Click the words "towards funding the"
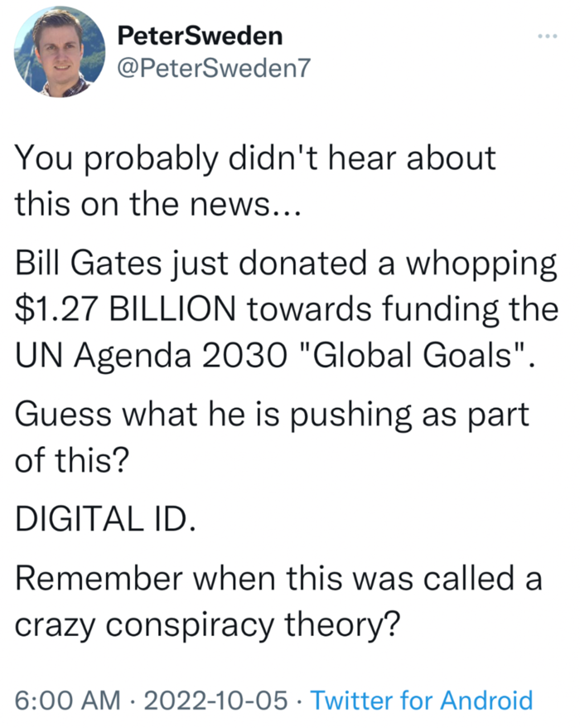The image size is (580, 728). [403, 310]
